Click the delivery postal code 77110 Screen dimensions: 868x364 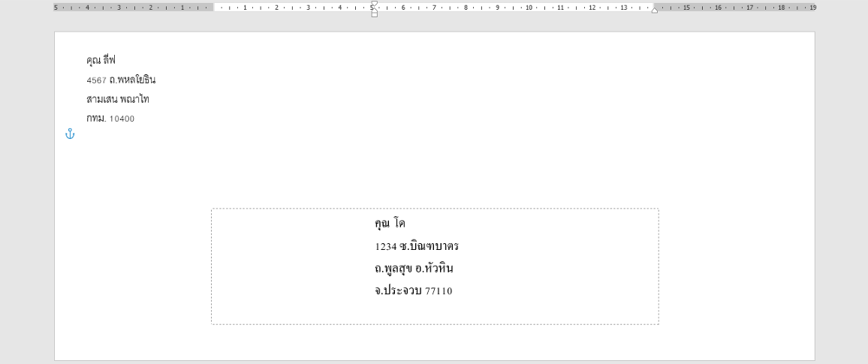pos(439,291)
